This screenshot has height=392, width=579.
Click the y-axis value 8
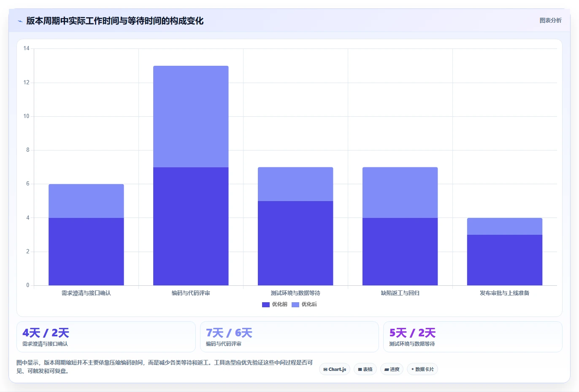(28, 150)
